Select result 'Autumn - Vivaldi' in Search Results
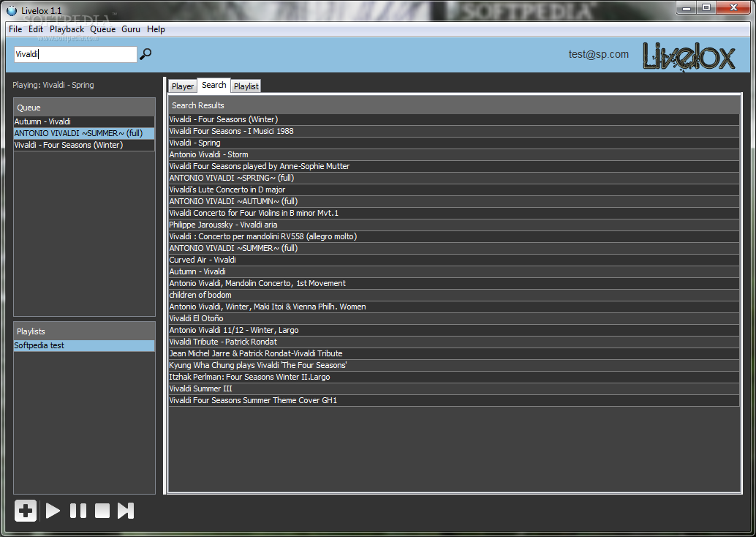The height and width of the screenshot is (537, 756). 454,271
